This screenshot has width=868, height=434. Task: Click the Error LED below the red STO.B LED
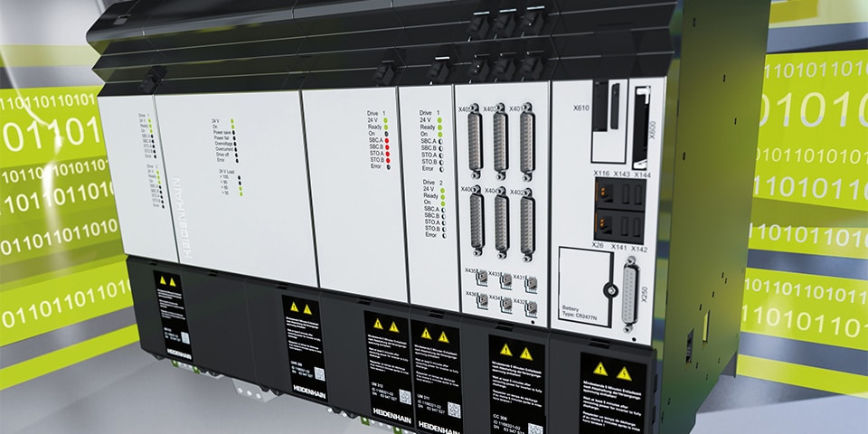tap(387, 167)
